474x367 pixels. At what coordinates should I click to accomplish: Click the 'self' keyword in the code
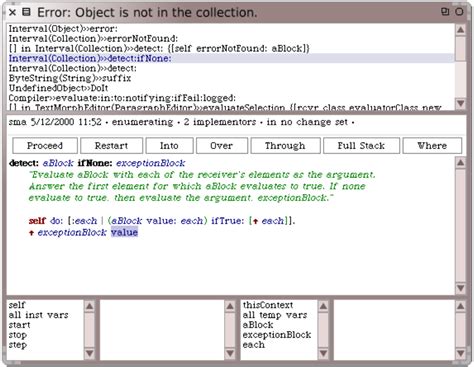coord(37,221)
